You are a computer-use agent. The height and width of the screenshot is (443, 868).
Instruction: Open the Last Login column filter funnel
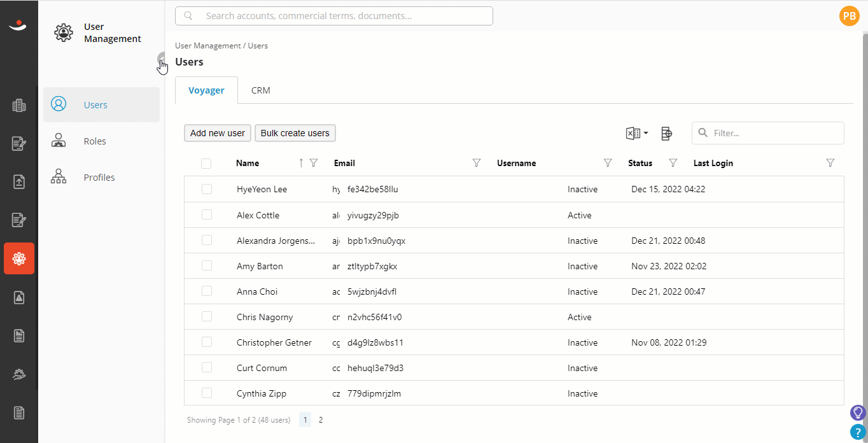pos(830,163)
